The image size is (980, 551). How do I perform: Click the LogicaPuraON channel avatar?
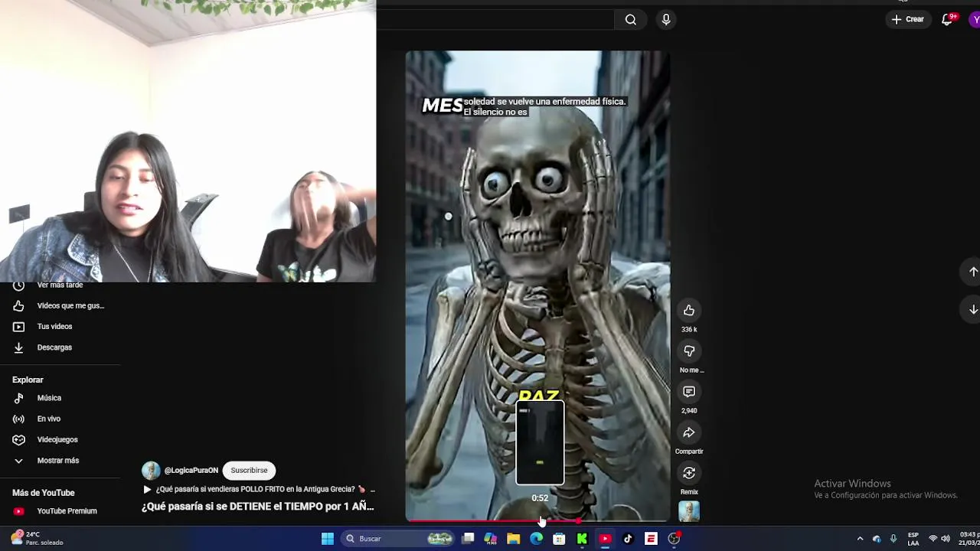click(x=151, y=471)
